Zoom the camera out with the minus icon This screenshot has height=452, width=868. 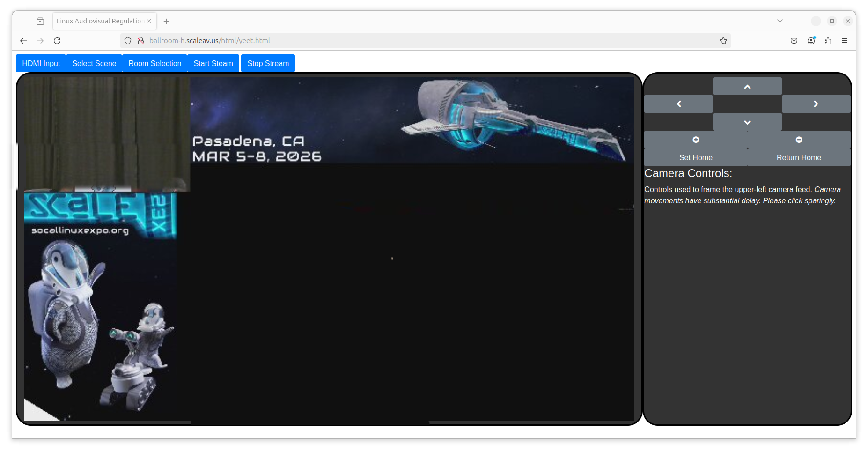[798, 139]
